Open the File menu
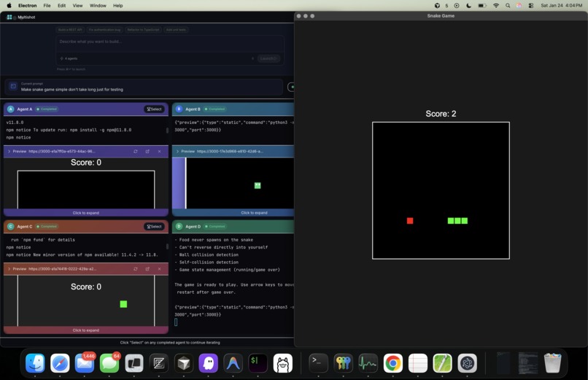588x380 pixels. click(x=47, y=6)
